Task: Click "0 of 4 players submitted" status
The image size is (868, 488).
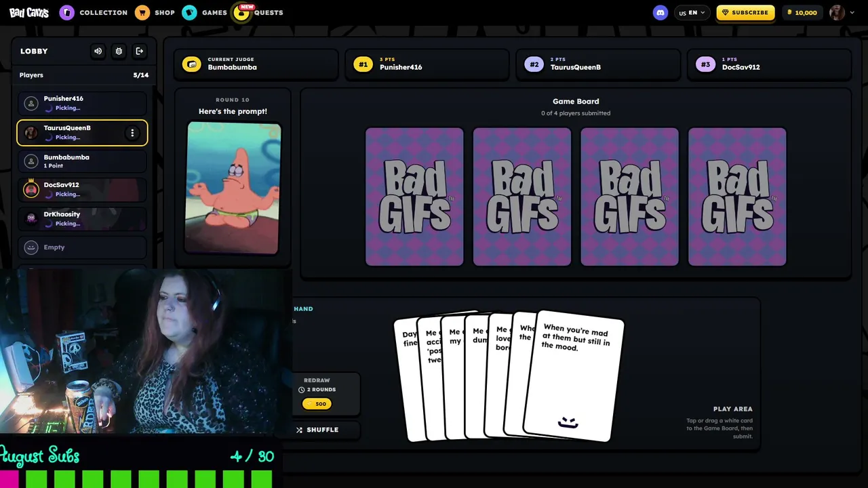Action: click(x=576, y=113)
